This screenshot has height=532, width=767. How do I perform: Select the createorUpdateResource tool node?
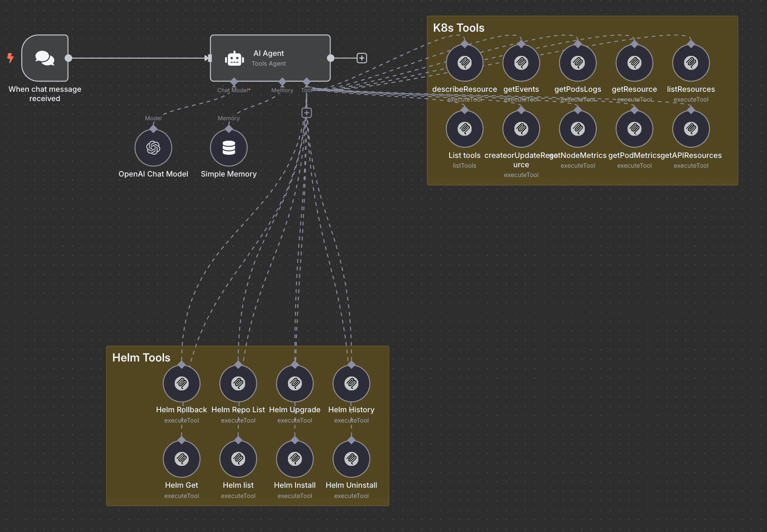[521, 129]
